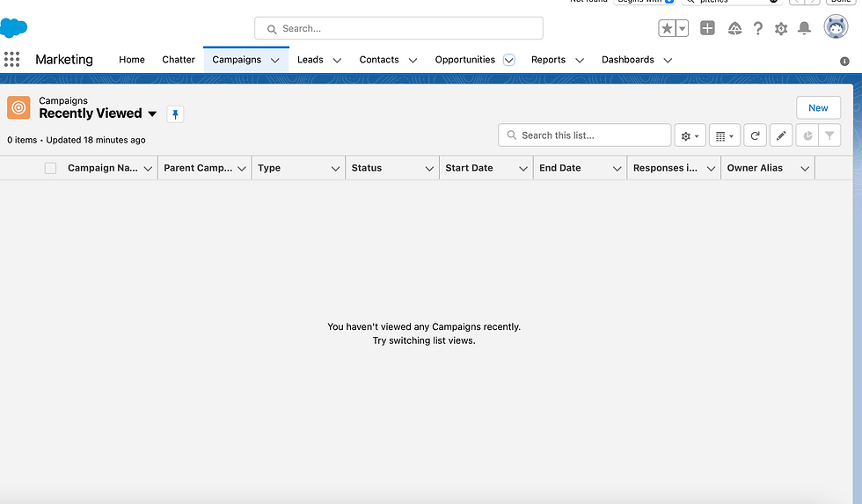The height and width of the screenshot is (504, 862).
Task: Open Campaign Name column actions chevron
Action: point(148,169)
